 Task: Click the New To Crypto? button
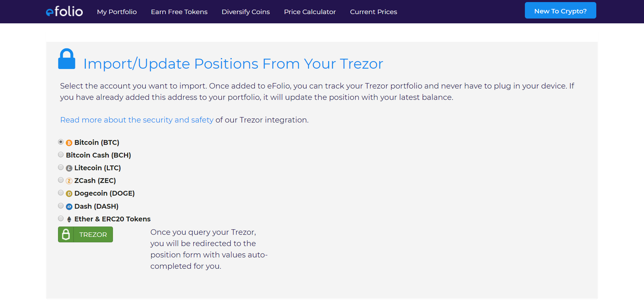(560, 11)
